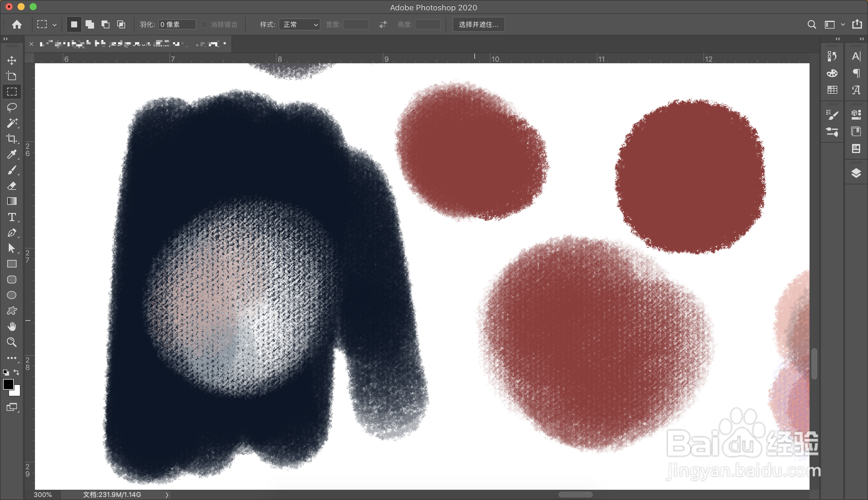Expand the status bar info arrow

pos(167,495)
